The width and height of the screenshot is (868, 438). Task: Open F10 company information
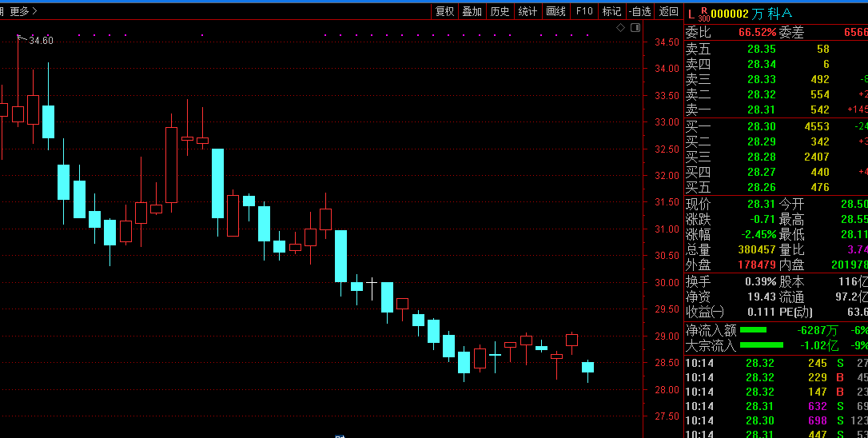(584, 11)
